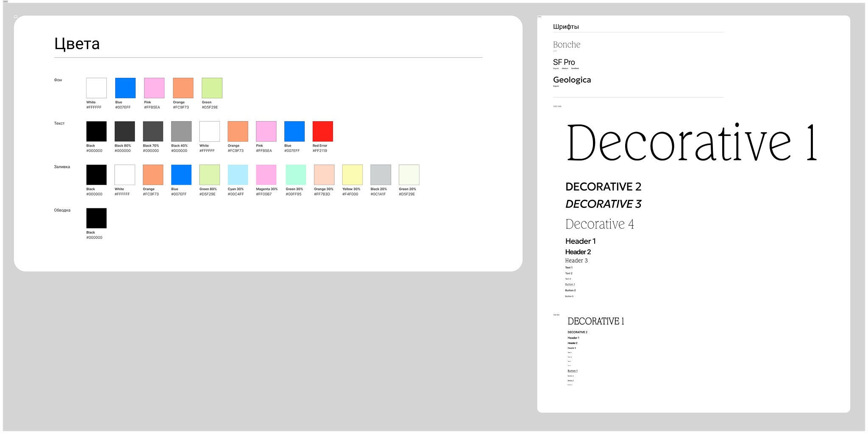Select the Green 30% mint fill swatch
The height and width of the screenshot is (434, 868).
click(x=296, y=175)
